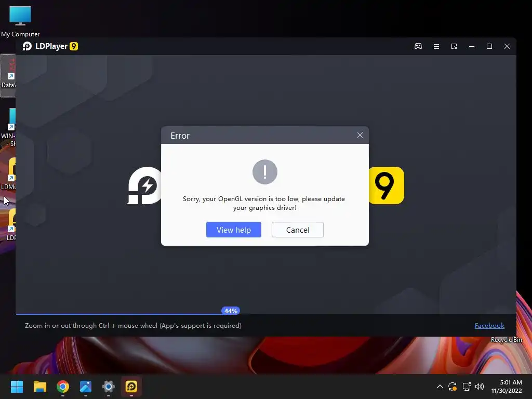Open the Windows Start menu

(17, 387)
